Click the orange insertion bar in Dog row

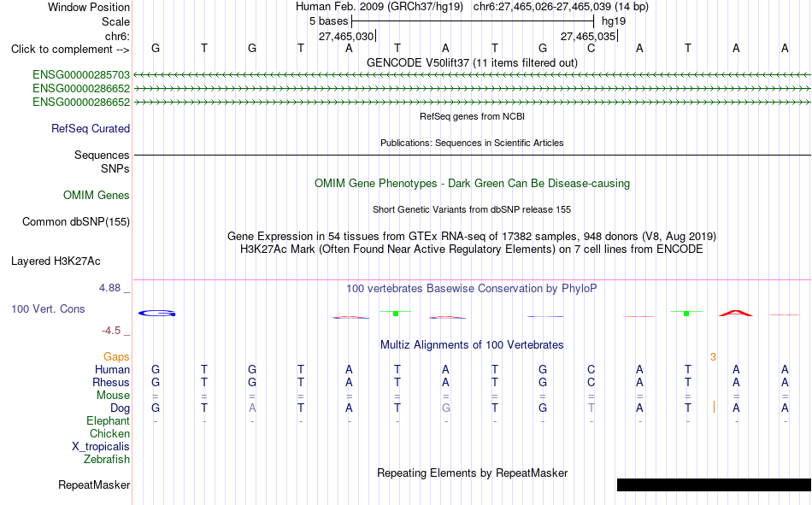tap(714, 408)
